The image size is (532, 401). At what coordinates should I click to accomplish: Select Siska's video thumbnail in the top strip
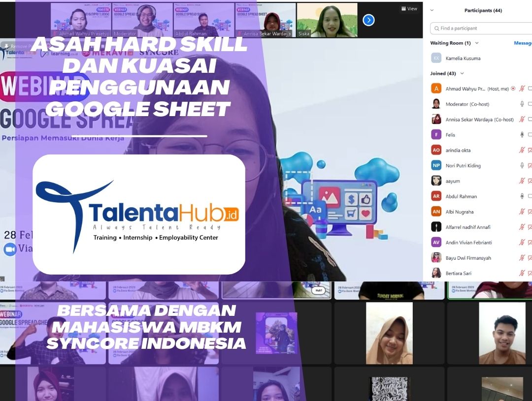327,20
